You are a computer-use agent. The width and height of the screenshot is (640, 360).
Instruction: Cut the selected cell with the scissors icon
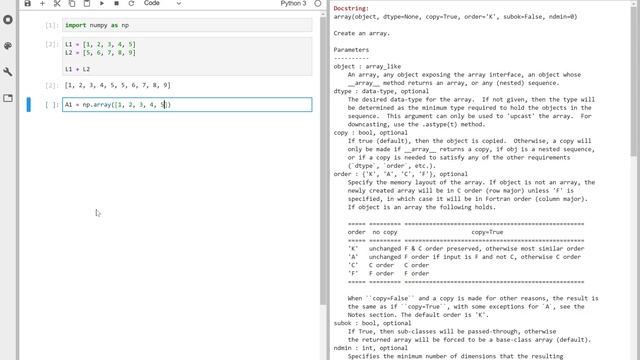click(x=57, y=3)
